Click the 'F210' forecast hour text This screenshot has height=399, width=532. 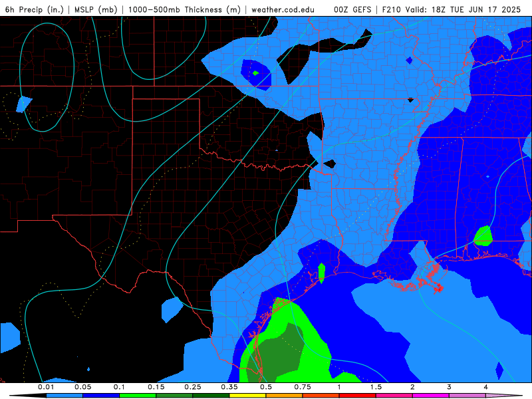pyautogui.click(x=392, y=9)
